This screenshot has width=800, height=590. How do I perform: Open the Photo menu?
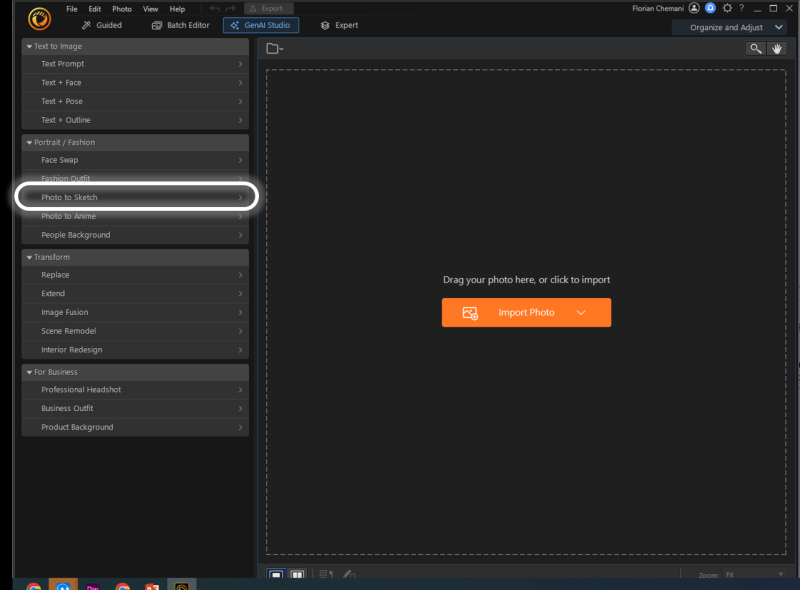pyautogui.click(x=122, y=9)
